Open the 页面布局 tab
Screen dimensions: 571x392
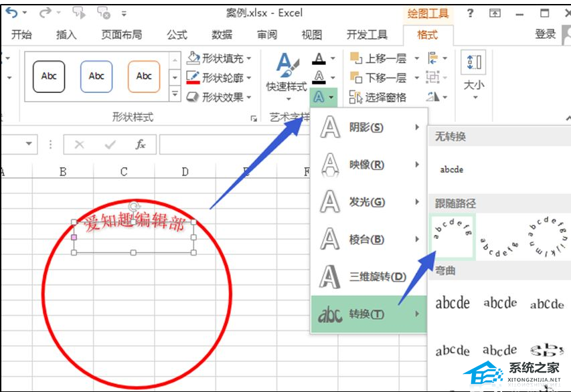tap(122, 35)
